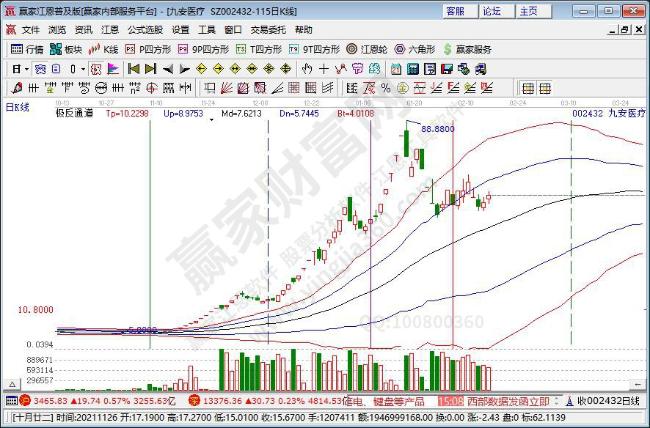Image resolution: width=650 pixels, height=428 pixels.
Task: Click the angle lines drawing icon
Action: click(x=277, y=88)
